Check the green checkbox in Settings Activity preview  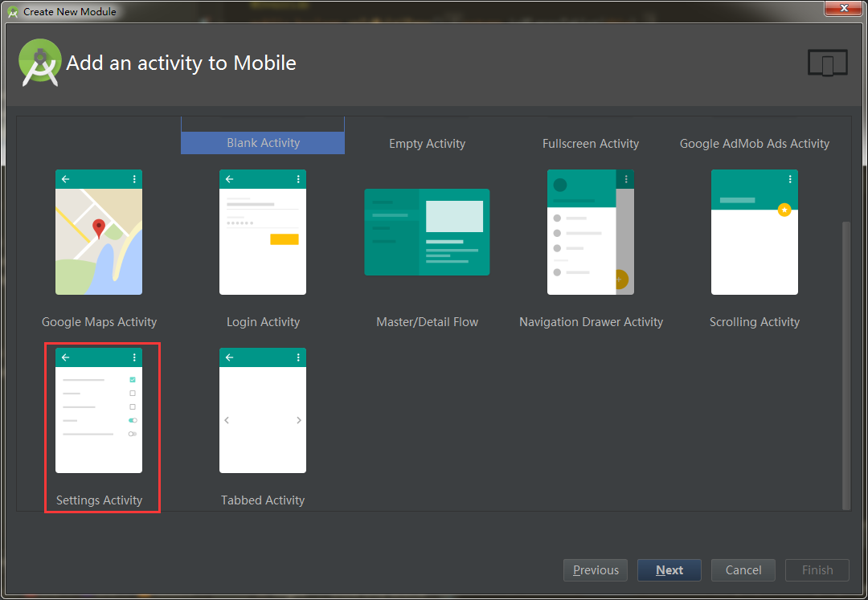tap(133, 378)
